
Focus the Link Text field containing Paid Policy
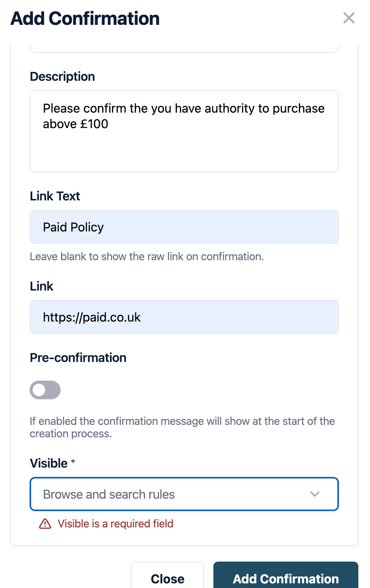(184, 227)
